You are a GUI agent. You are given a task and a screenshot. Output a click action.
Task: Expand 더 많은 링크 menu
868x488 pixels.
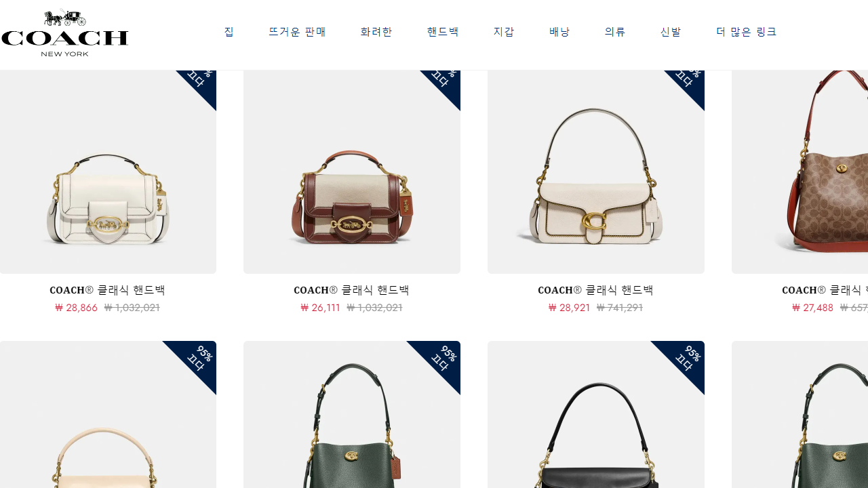[x=747, y=32]
